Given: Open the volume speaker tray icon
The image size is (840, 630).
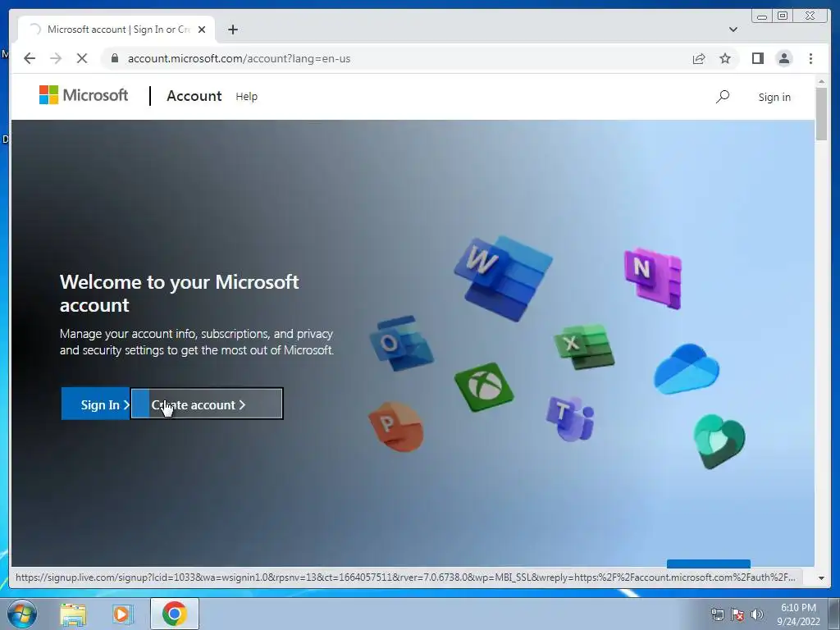Looking at the screenshot, I should (757, 614).
